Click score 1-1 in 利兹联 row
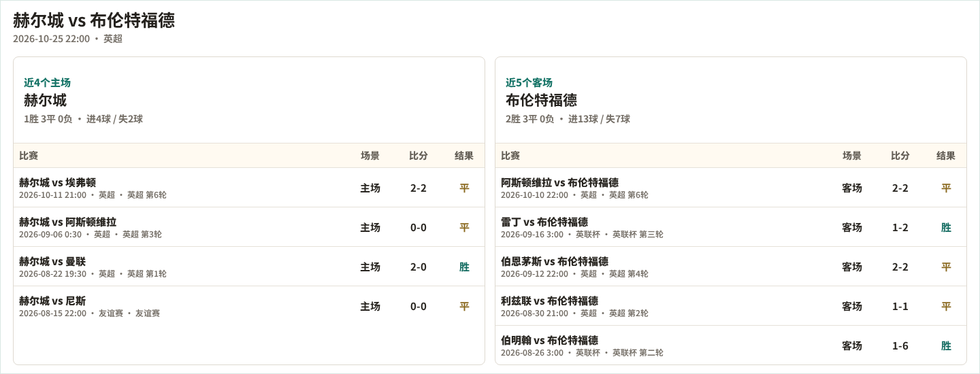Screen dimensions: 980x374 tap(900, 306)
